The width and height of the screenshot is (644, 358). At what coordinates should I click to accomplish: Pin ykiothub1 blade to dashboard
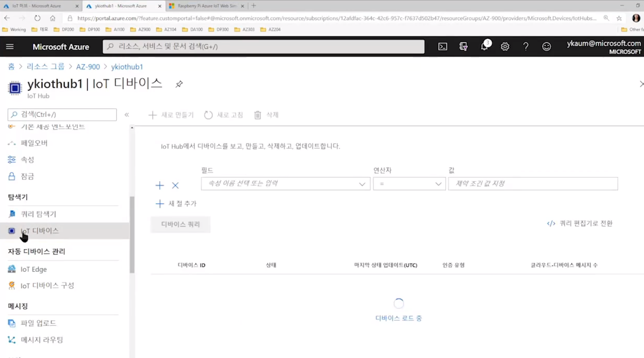pos(179,84)
